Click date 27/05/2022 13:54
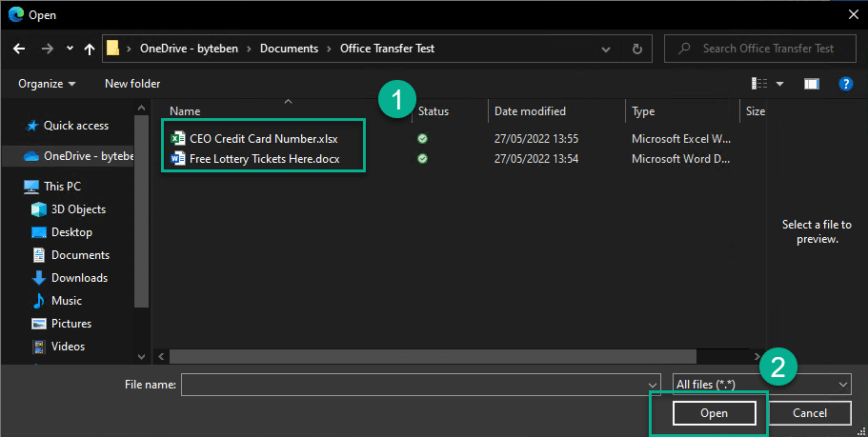Screen dimensions: 868x437 [x=535, y=159]
